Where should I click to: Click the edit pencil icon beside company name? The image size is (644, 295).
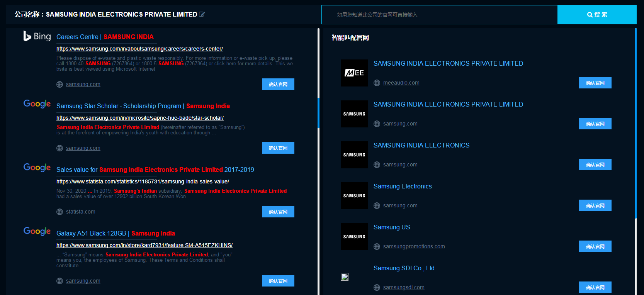coord(202,14)
